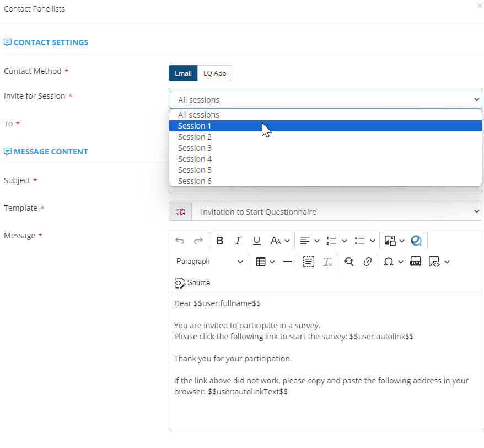The height and width of the screenshot is (448, 484).
Task: Insert a horizontal line in message
Action: click(x=288, y=262)
